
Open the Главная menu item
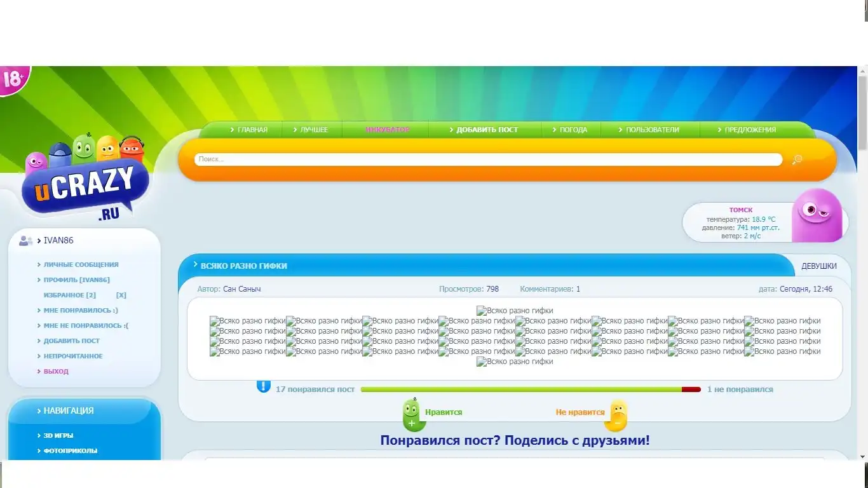tap(248, 130)
